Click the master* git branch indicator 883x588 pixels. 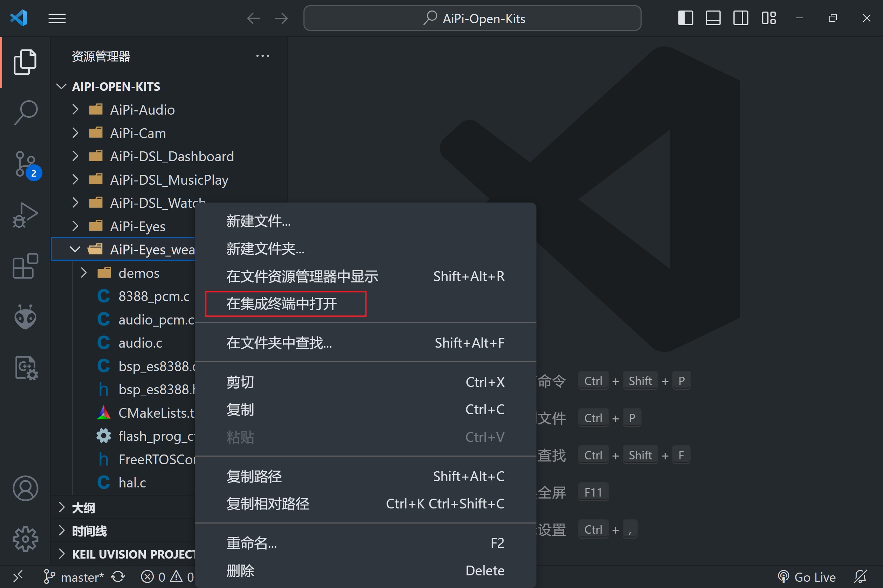[x=74, y=577]
